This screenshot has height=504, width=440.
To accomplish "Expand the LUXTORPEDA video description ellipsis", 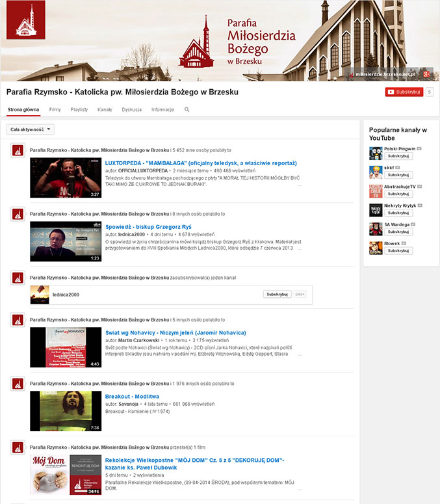I will coord(300,186).
